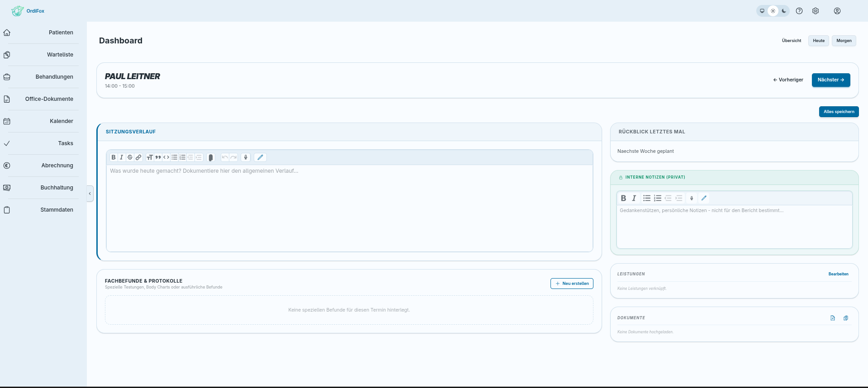Click the OrdiFox logo
Screen dimensions: 868x388
(x=28, y=11)
